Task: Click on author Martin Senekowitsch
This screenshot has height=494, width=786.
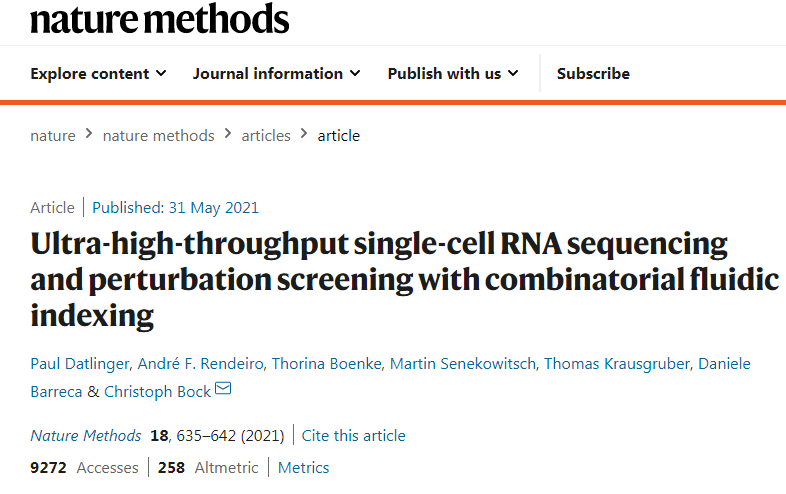Action: (464, 363)
